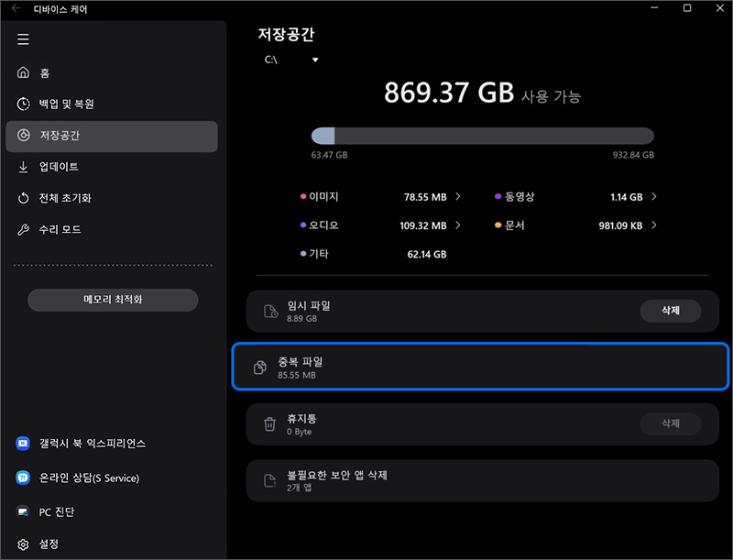This screenshot has width=733, height=560.
Task: Click the back arrow in title bar
Action: click(16, 8)
